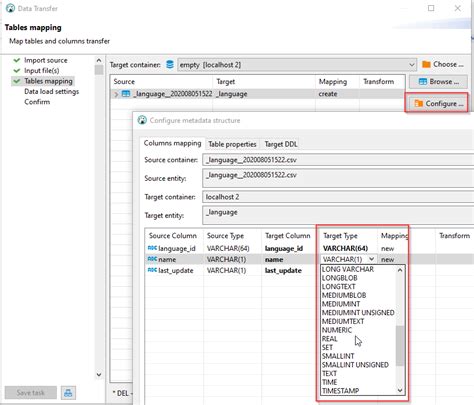Choose SET from type list
The width and height of the screenshot is (474, 405).
[327, 347]
